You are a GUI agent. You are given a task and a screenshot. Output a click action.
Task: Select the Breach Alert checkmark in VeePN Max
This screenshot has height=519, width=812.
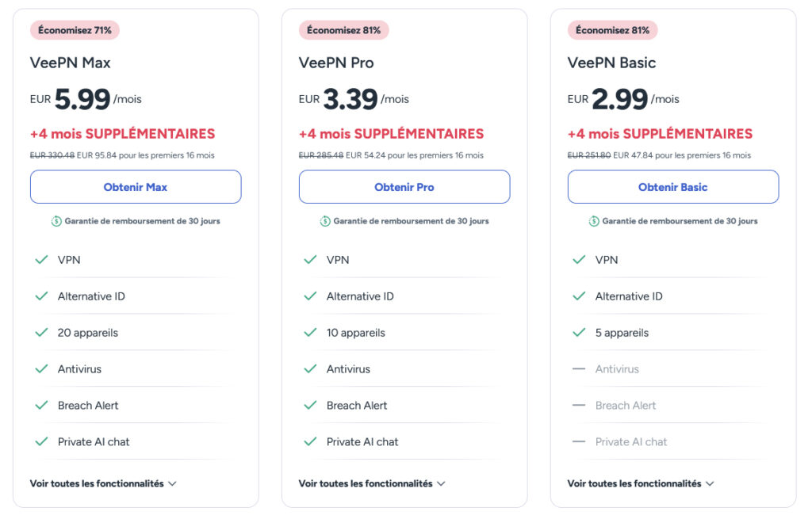(x=42, y=406)
